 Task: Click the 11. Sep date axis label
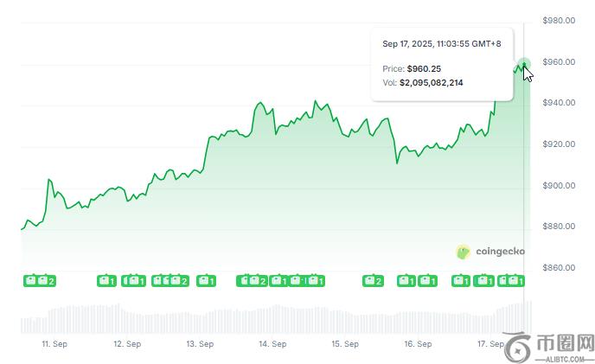(x=54, y=344)
